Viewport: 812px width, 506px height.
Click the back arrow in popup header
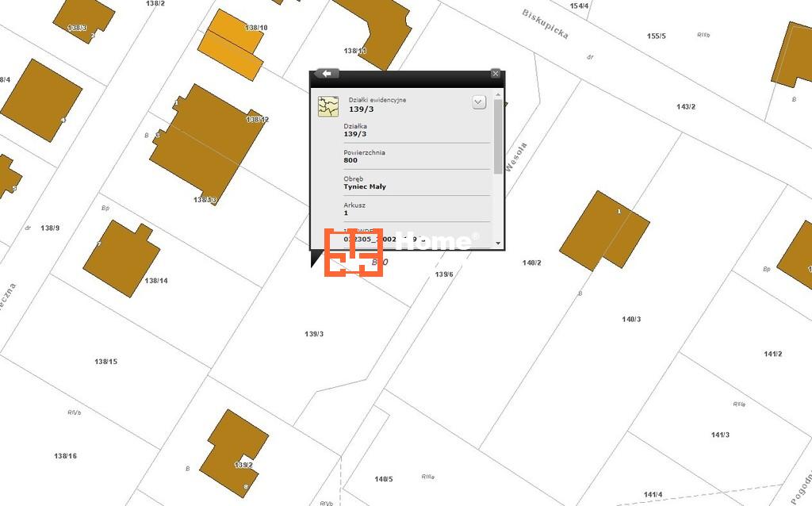click(x=327, y=74)
